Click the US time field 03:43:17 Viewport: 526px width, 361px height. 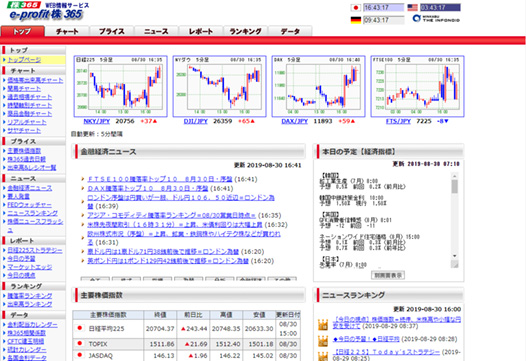click(440, 7)
